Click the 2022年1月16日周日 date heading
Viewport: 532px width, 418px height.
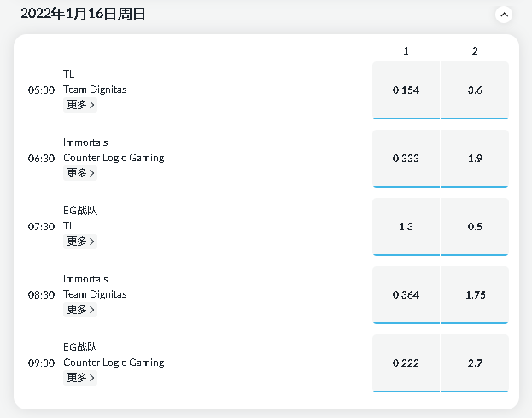(x=83, y=14)
